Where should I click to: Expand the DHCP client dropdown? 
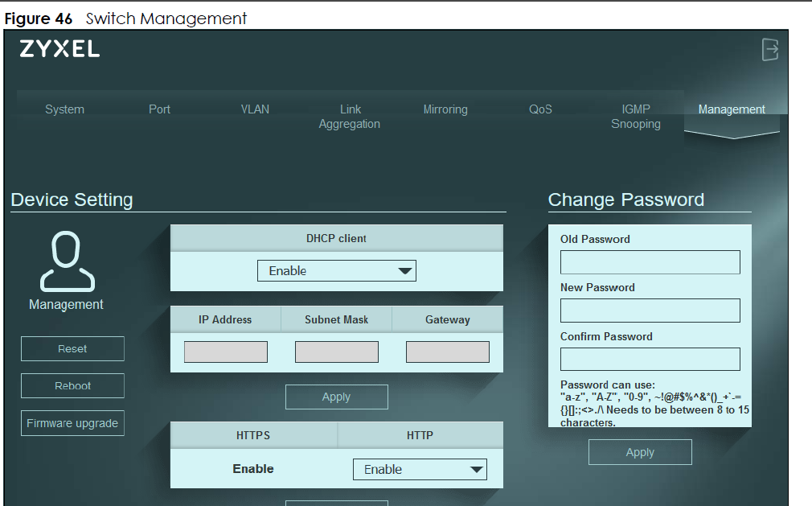pos(337,271)
